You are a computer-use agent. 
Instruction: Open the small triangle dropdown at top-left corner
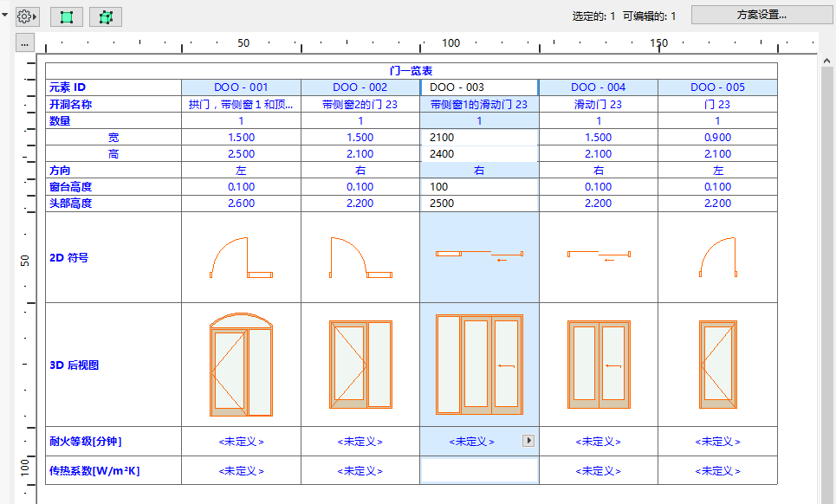(7, 16)
